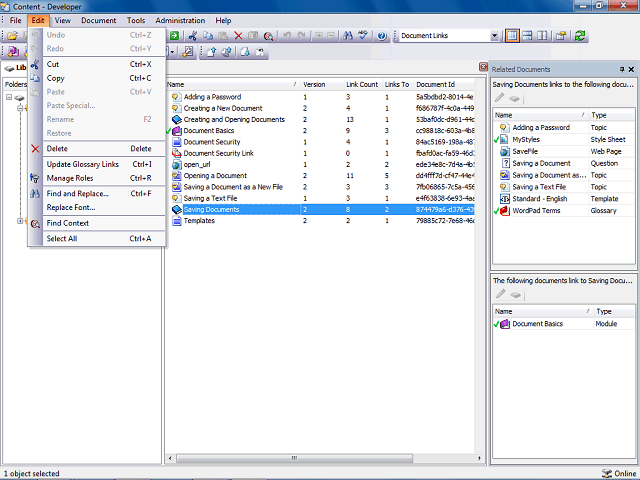Select Saving a Text File in Related Documents
This screenshot has width=640, height=480.
click(564, 187)
